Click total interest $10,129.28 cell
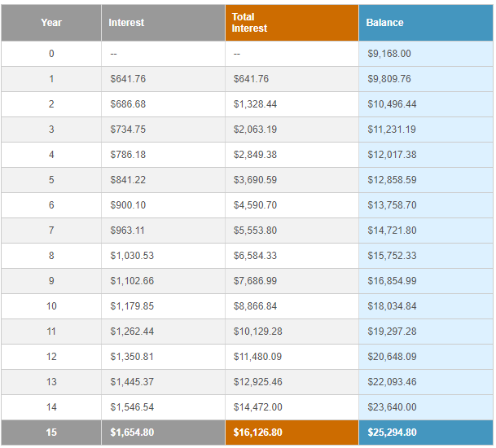 (256, 332)
